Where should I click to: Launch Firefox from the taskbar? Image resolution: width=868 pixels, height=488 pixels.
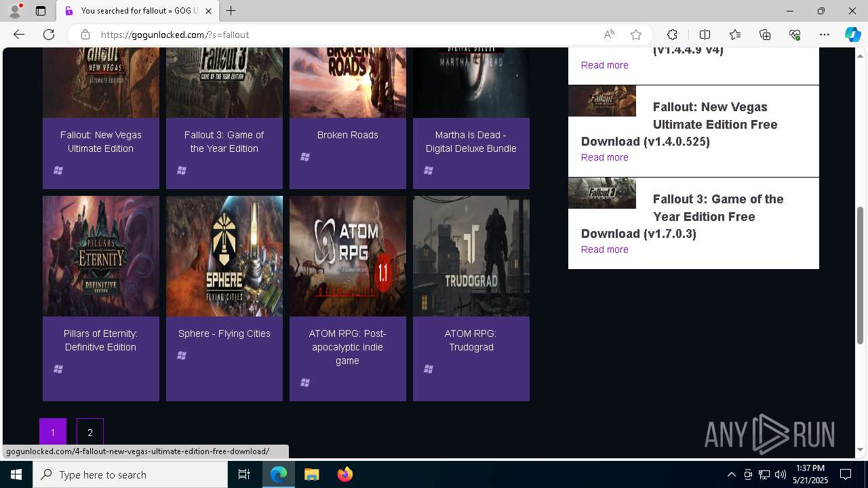[x=344, y=474]
